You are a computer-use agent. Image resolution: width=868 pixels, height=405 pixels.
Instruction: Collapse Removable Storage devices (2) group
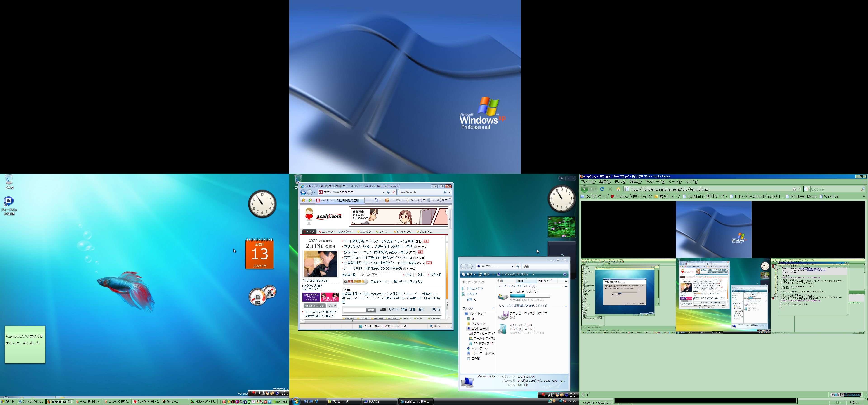(x=566, y=306)
